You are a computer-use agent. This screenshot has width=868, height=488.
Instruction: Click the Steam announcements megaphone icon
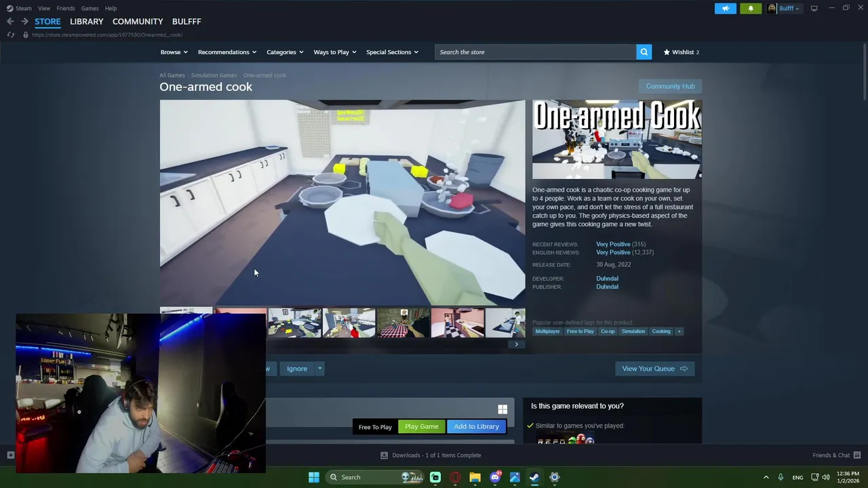point(725,8)
